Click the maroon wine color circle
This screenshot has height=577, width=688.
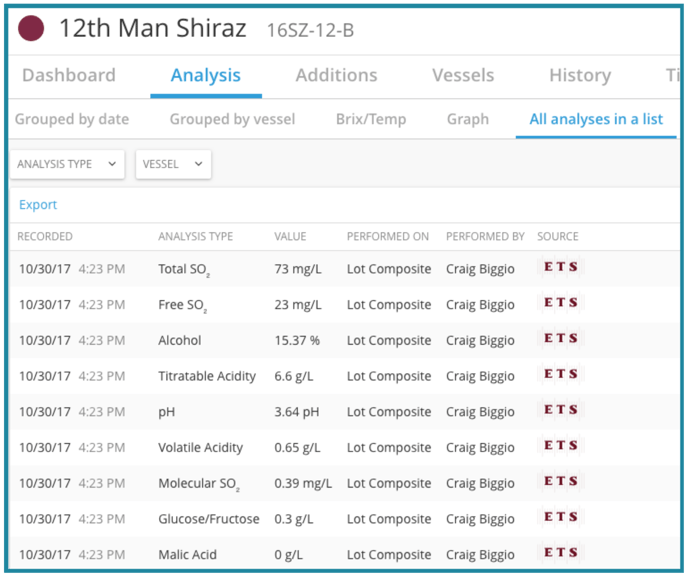(31, 28)
